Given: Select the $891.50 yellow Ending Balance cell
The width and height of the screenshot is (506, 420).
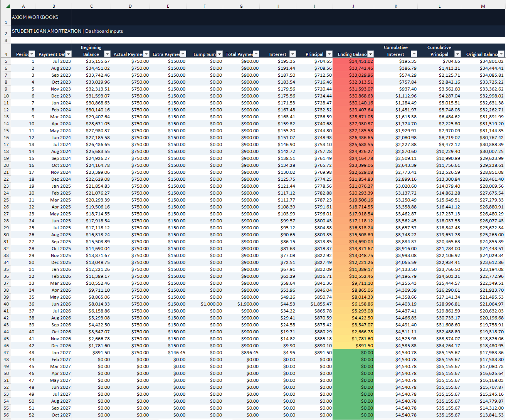Looking at the screenshot, I should click(x=353, y=346).
